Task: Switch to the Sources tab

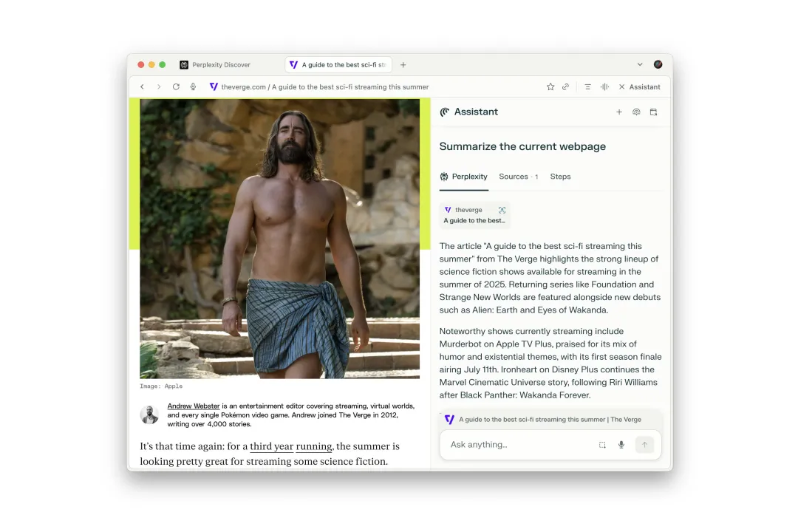Action: (518, 177)
